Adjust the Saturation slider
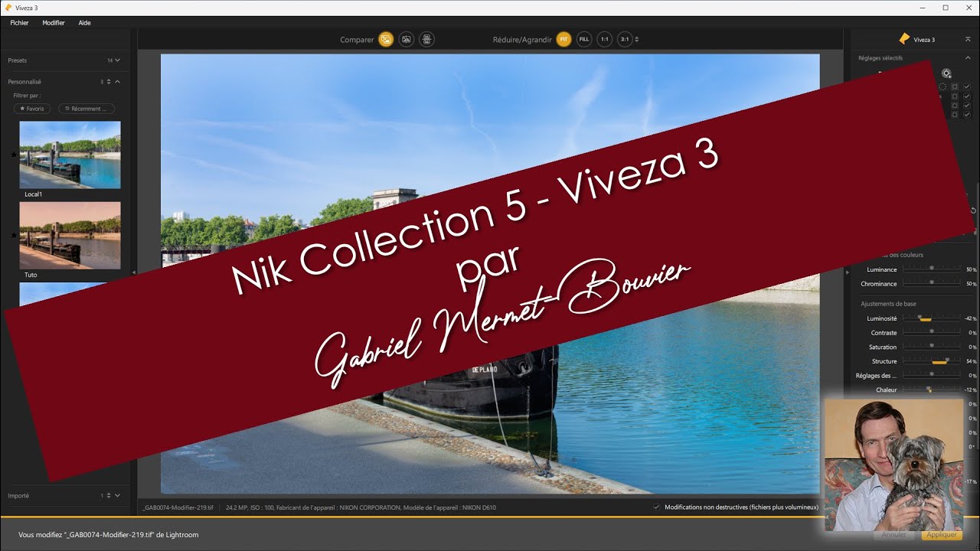Image resolution: width=980 pixels, height=551 pixels. pyautogui.click(x=932, y=347)
